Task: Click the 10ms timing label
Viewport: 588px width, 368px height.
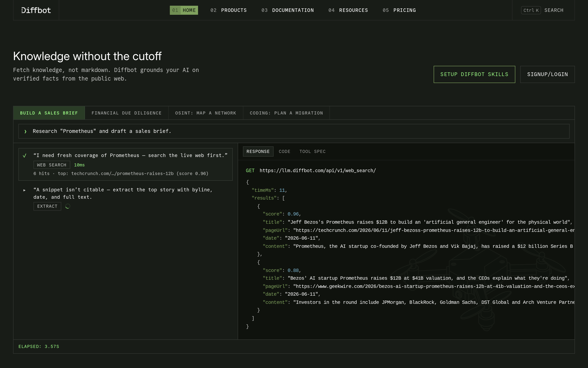Action: [x=79, y=165]
